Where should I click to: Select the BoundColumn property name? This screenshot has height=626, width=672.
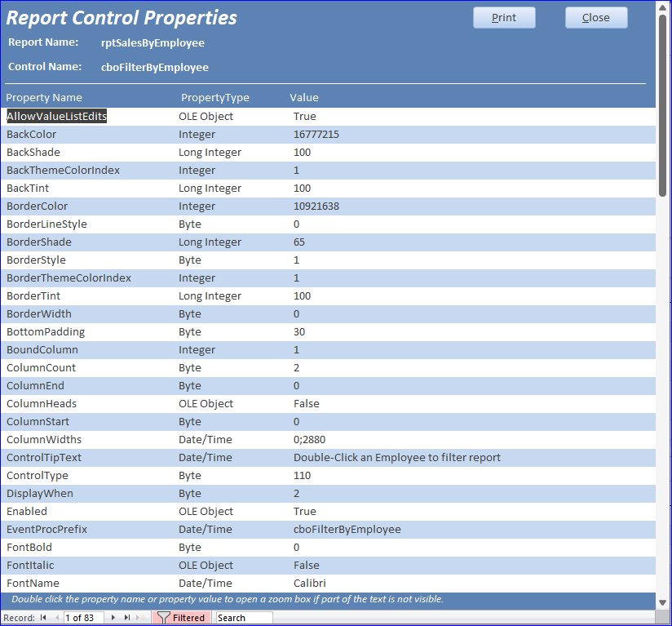point(42,350)
